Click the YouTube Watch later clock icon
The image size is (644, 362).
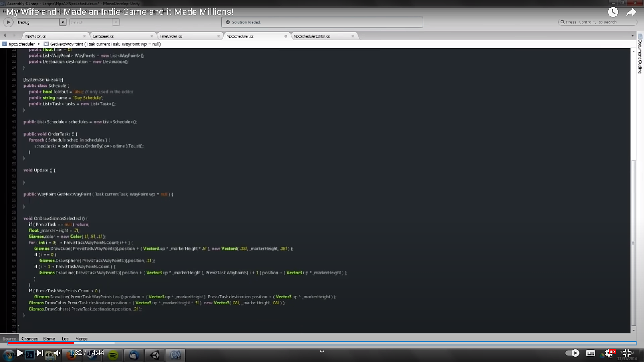[613, 12]
